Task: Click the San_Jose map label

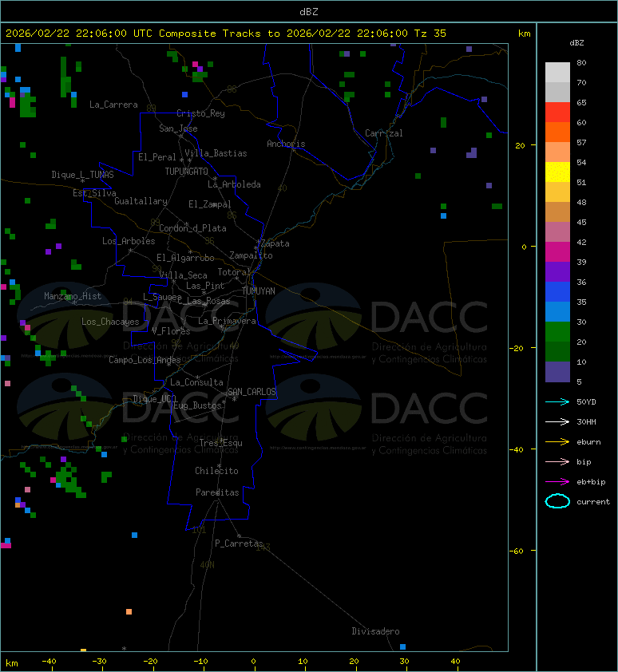Action: pyautogui.click(x=178, y=128)
